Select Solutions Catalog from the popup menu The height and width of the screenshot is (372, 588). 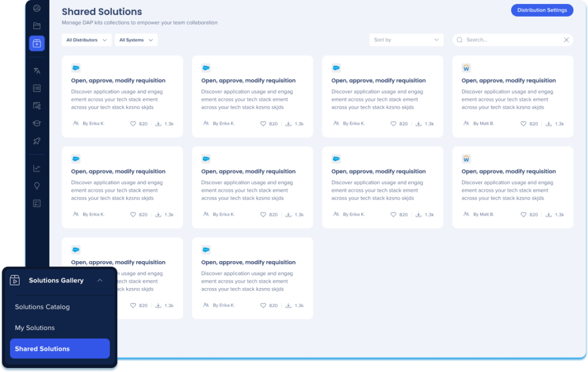tap(43, 307)
